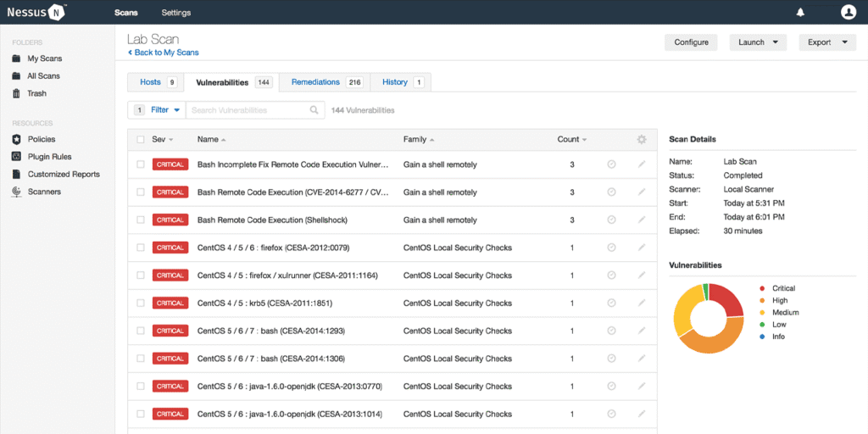The width and height of the screenshot is (868, 434).
Task: Click pencil icon on CESA-2013:1014 row
Action: pyautogui.click(x=642, y=414)
